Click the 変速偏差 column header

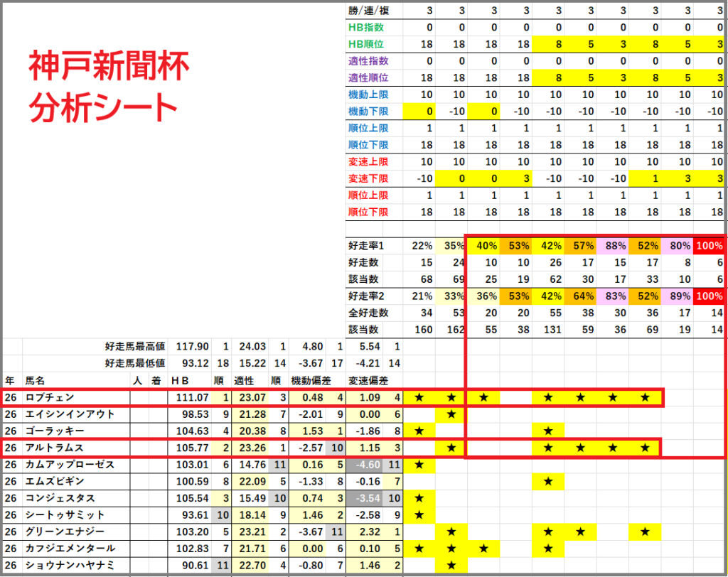click(368, 381)
